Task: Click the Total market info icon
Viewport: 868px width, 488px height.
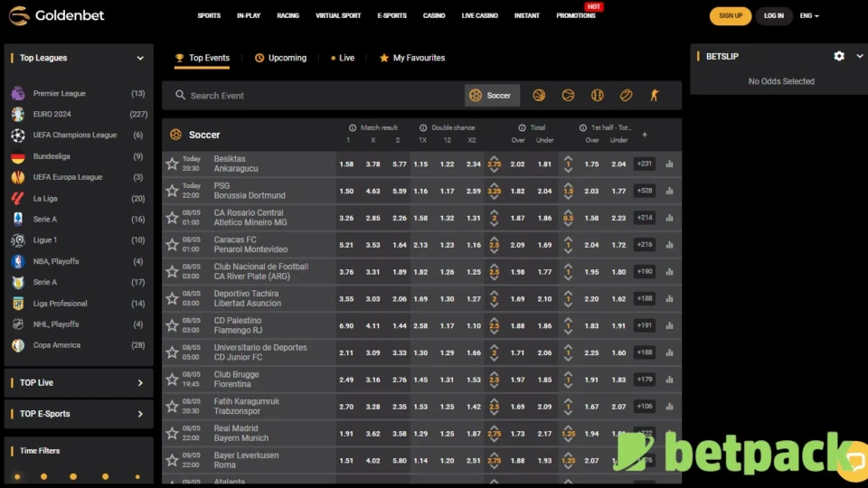Action: click(x=522, y=127)
